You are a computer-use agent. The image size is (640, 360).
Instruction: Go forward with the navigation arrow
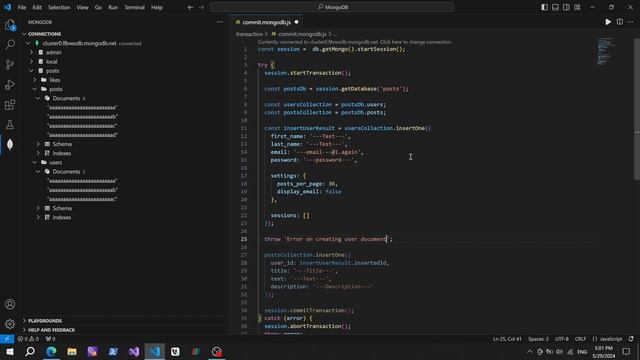pyautogui.click(x=202, y=7)
